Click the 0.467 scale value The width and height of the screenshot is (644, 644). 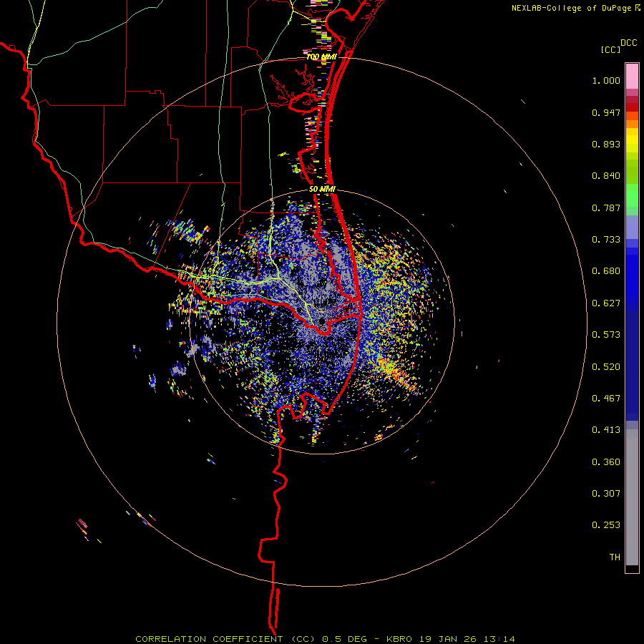point(606,399)
